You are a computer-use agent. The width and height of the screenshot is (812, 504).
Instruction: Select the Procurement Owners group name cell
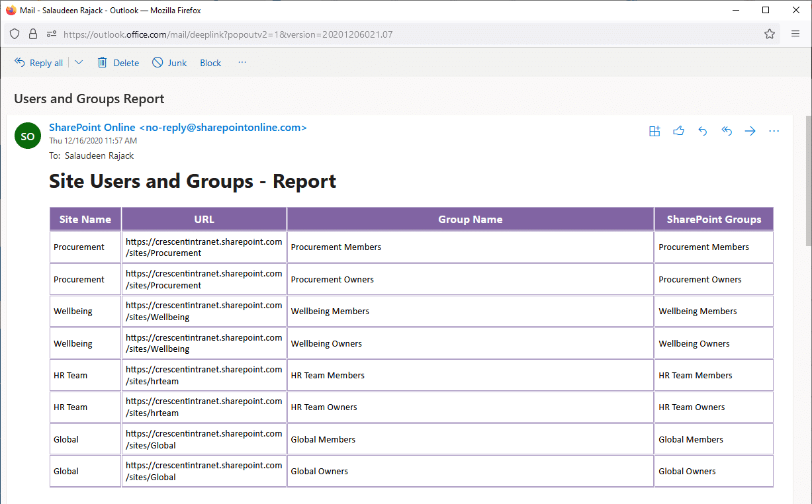pyautogui.click(x=471, y=279)
